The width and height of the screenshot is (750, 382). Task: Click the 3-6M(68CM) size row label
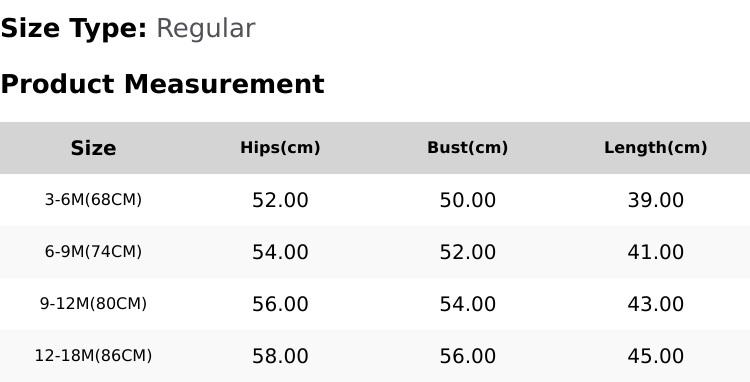pyautogui.click(x=93, y=200)
